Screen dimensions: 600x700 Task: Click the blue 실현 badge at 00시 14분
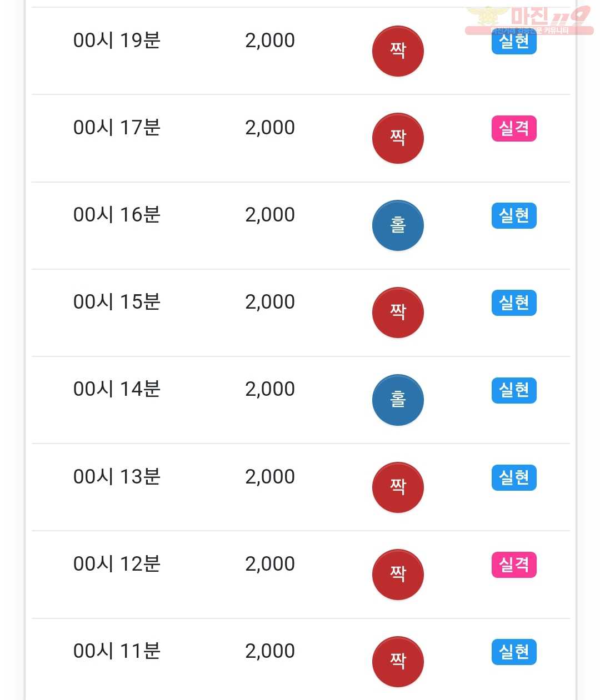(514, 390)
